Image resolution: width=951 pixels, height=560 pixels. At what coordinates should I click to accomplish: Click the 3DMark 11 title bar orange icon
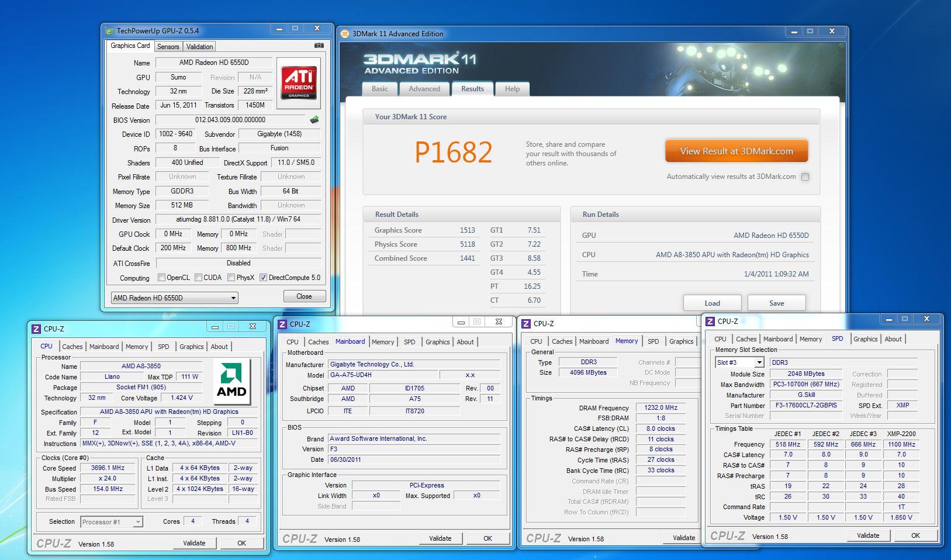[345, 34]
